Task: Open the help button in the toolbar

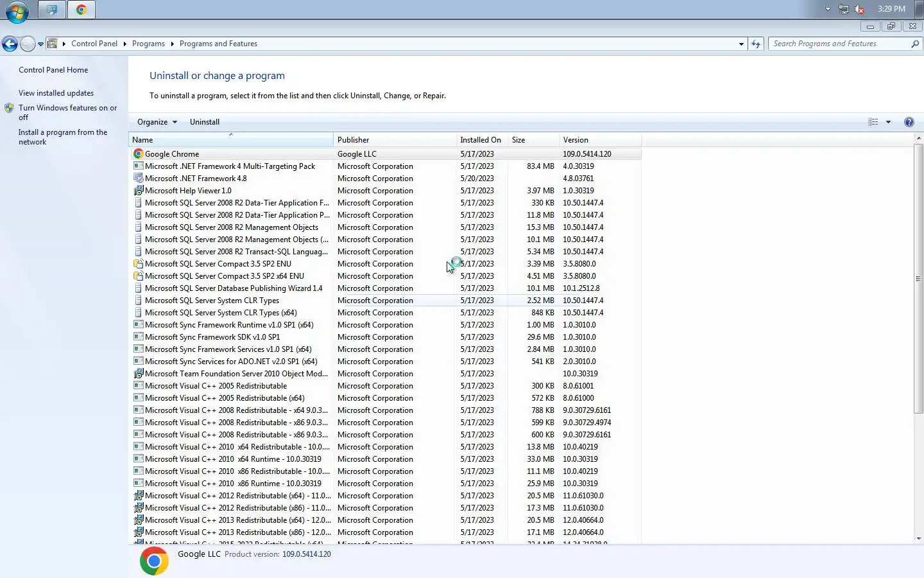Action: 909,122
